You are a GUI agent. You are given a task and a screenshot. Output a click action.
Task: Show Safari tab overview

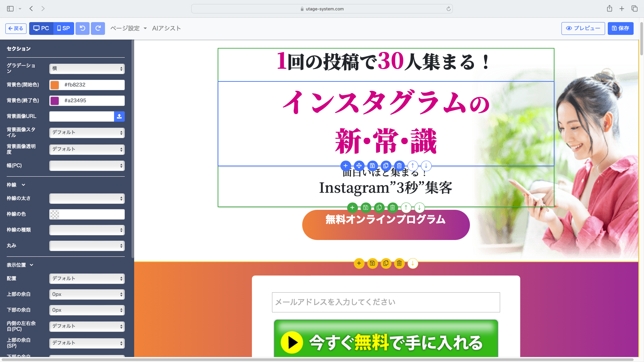[634, 9]
